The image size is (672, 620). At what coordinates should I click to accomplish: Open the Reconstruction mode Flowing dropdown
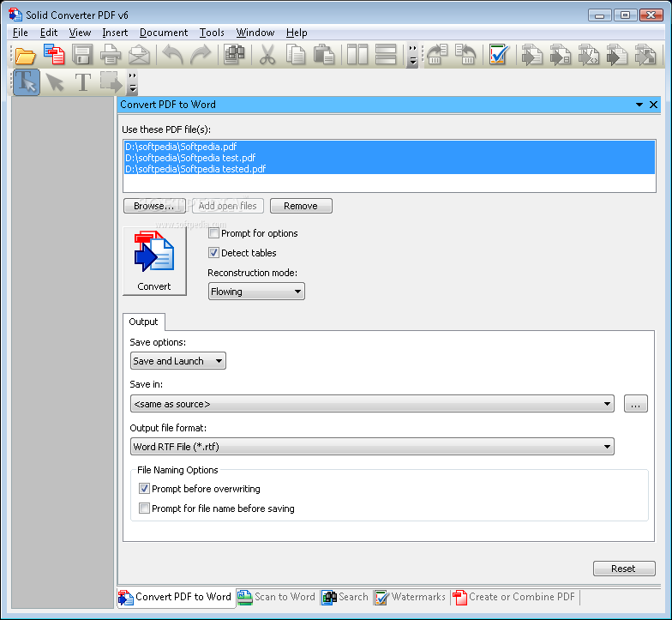[256, 292]
